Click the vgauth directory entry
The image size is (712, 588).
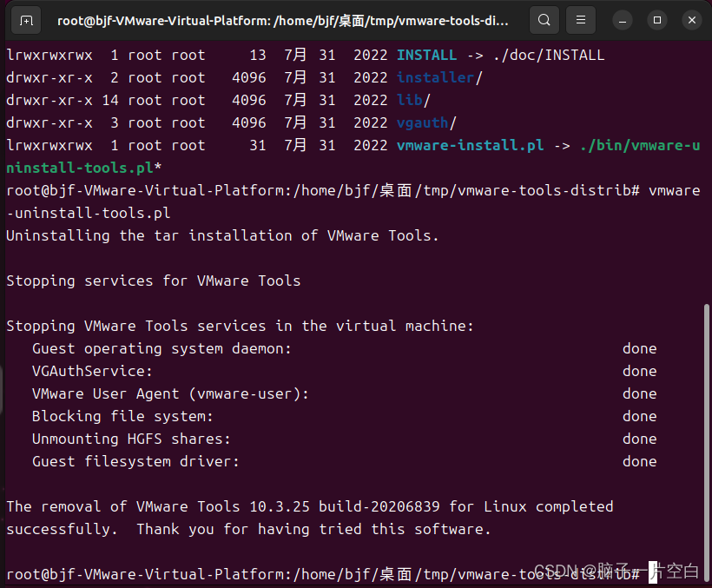point(422,122)
